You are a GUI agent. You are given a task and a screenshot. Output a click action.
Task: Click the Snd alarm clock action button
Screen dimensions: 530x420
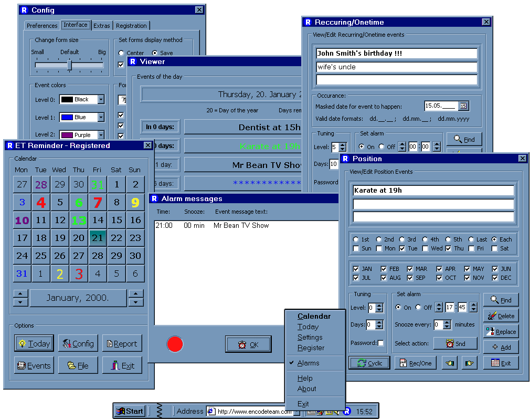click(455, 343)
